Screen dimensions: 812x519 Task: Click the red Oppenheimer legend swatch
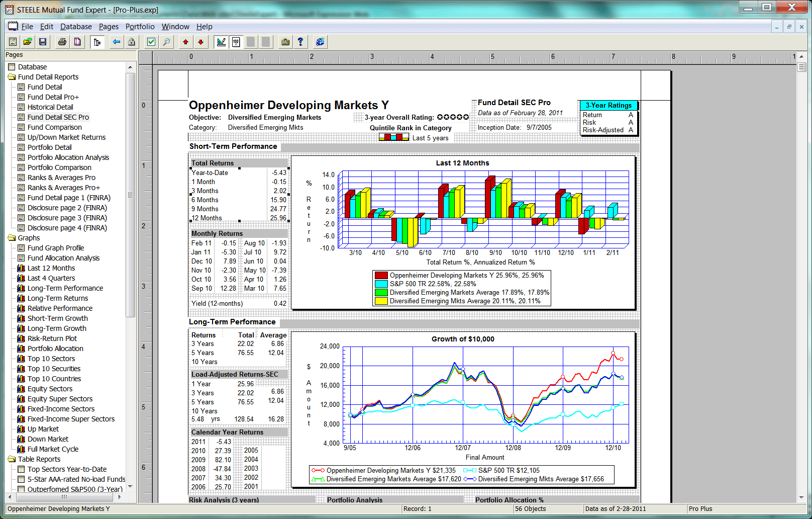[x=381, y=275]
